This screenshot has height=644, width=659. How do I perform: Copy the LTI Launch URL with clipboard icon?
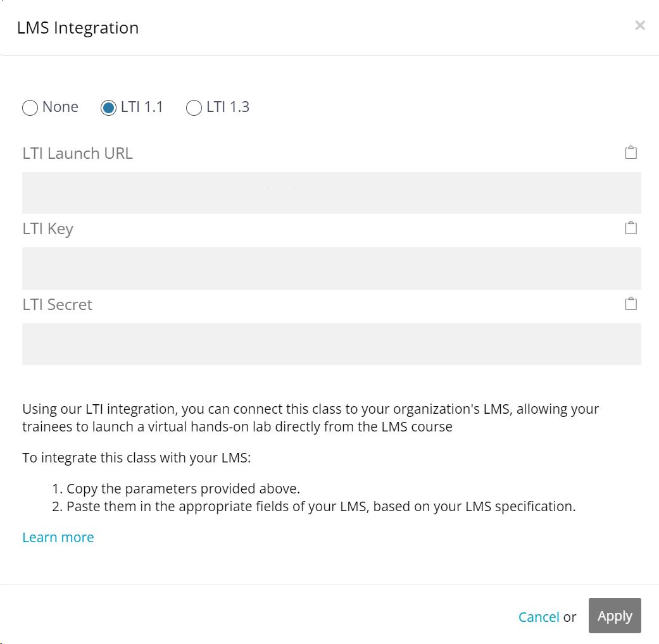click(631, 152)
